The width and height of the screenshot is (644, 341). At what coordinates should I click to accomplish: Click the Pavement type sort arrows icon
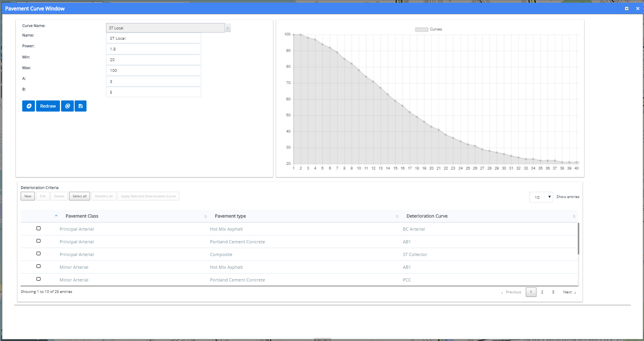[397, 216]
